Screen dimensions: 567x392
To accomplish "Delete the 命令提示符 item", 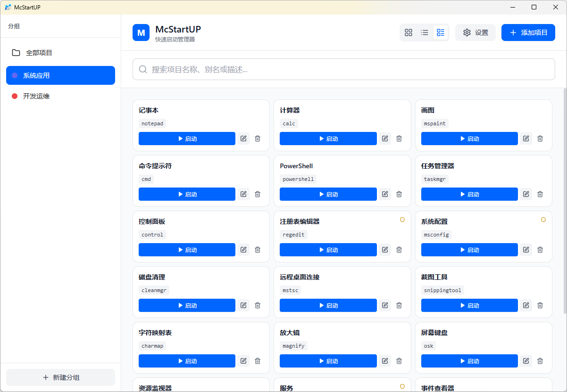I will pos(258,194).
